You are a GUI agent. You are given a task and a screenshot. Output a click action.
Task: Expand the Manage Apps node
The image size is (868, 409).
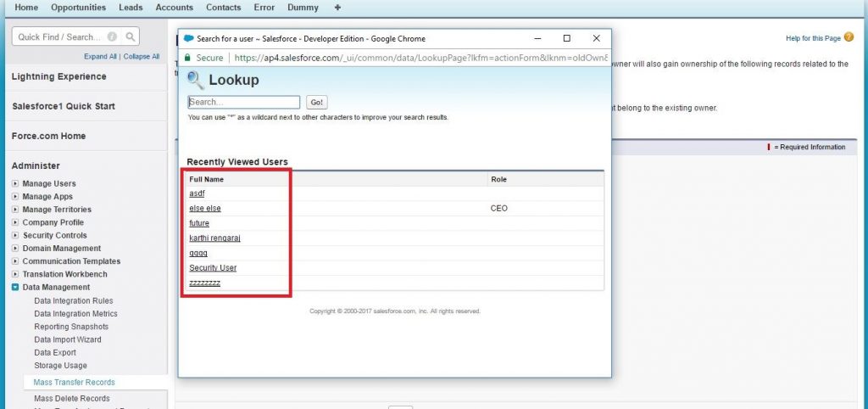pyautogui.click(x=15, y=197)
